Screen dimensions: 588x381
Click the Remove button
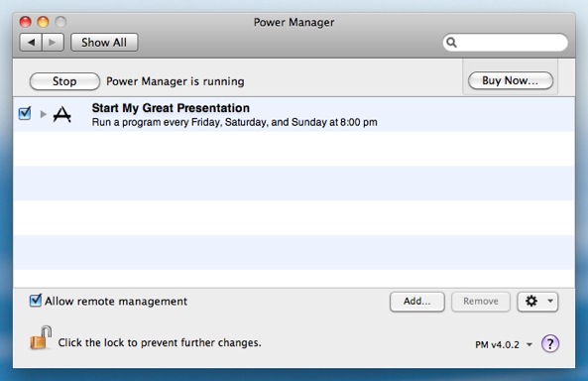coord(481,302)
